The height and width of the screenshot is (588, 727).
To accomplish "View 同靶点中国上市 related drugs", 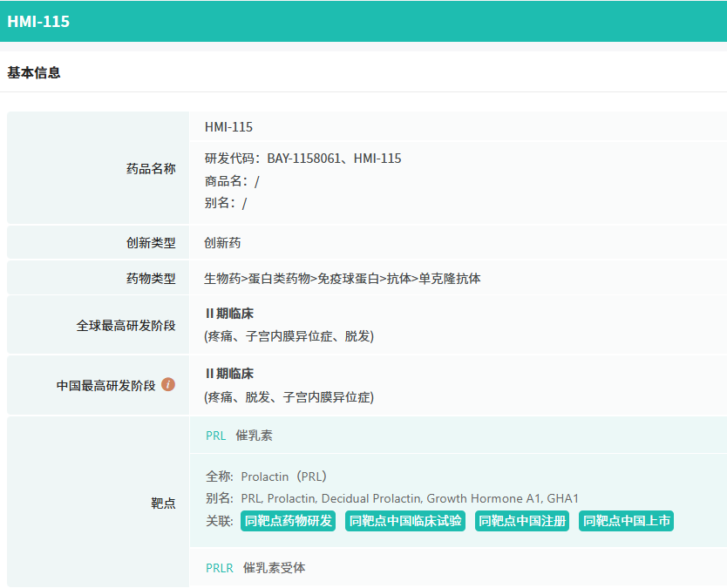I will click(x=626, y=521).
